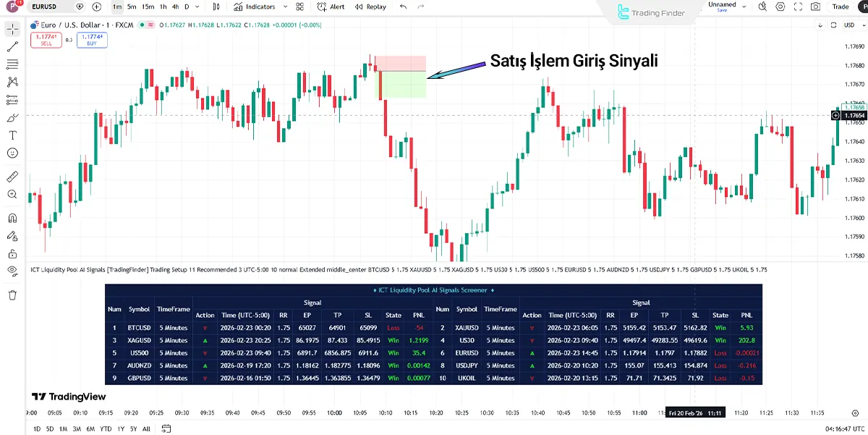This screenshot has width=868, height=435.
Task: Select the 5m timeframe
Action: point(132,7)
